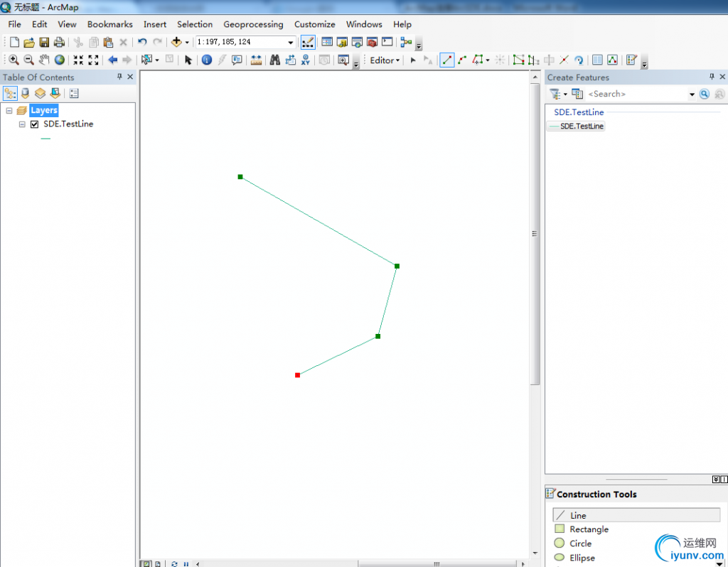Open the Windows menu

(x=364, y=24)
